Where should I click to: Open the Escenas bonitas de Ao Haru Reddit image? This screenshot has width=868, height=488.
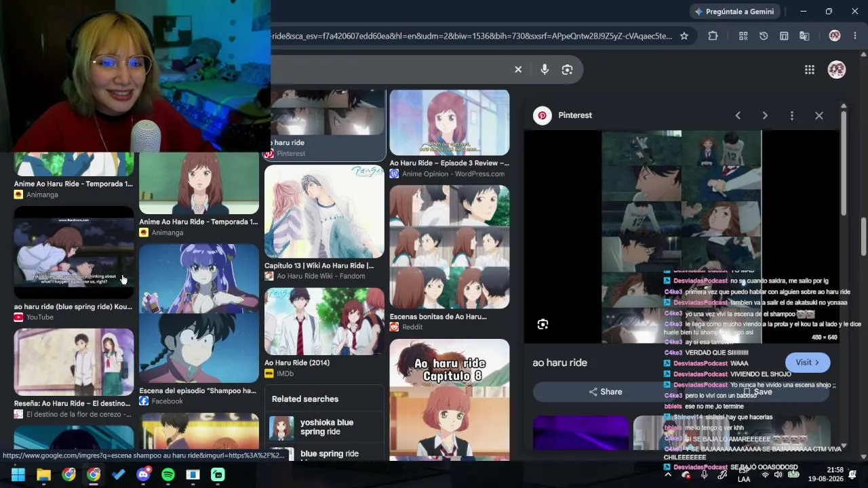click(450, 247)
